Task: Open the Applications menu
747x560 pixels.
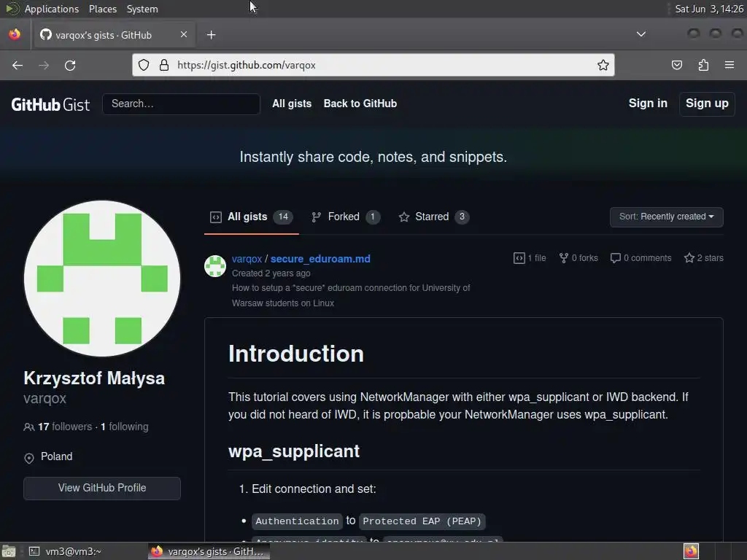Action: [x=52, y=9]
